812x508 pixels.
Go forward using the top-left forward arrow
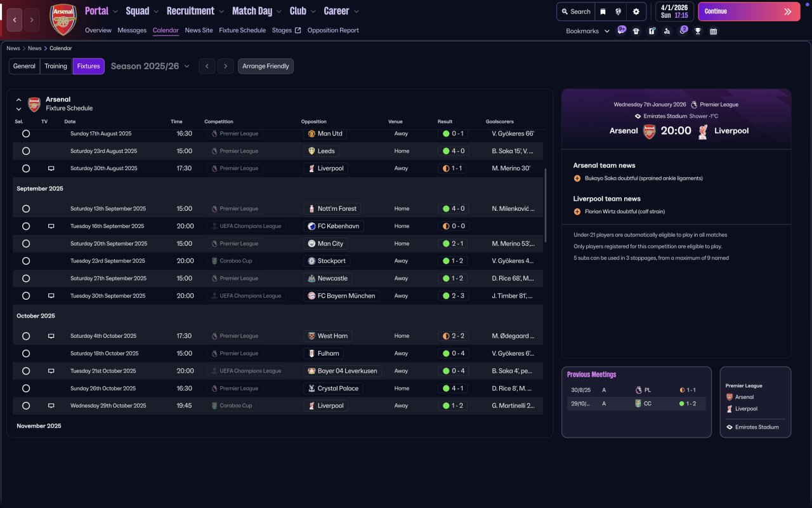(x=32, y=20)
